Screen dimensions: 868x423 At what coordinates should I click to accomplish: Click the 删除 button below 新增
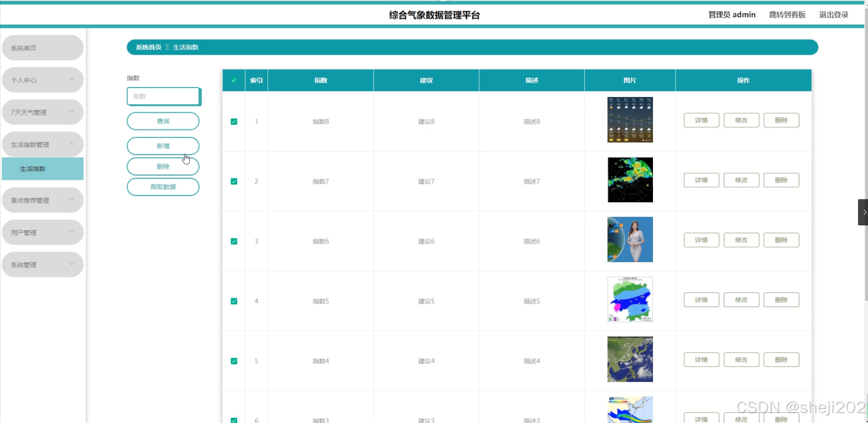[x=163, y=167]
